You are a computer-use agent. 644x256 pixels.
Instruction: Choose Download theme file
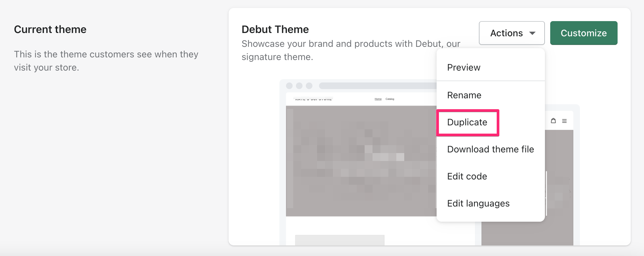[490, 149]
